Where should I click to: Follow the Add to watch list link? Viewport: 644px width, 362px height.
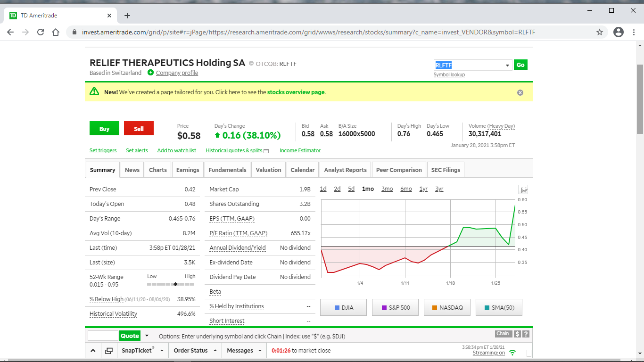click(x=176, y=150)
